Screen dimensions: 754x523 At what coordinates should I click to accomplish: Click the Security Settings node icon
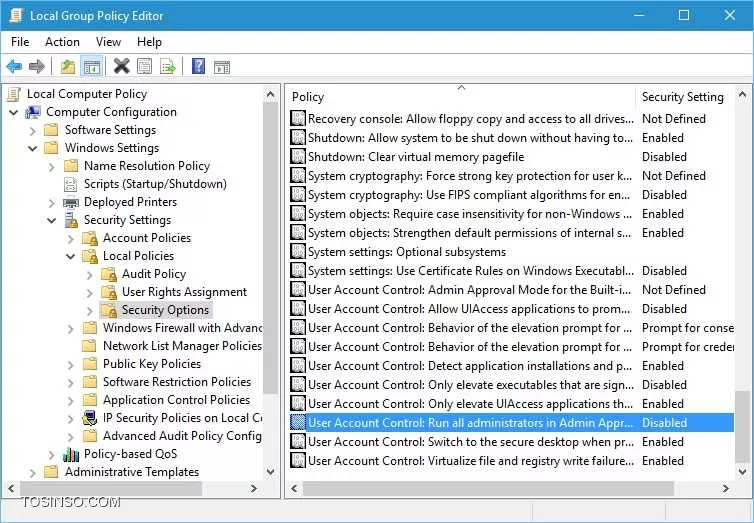tap(71, 220)
